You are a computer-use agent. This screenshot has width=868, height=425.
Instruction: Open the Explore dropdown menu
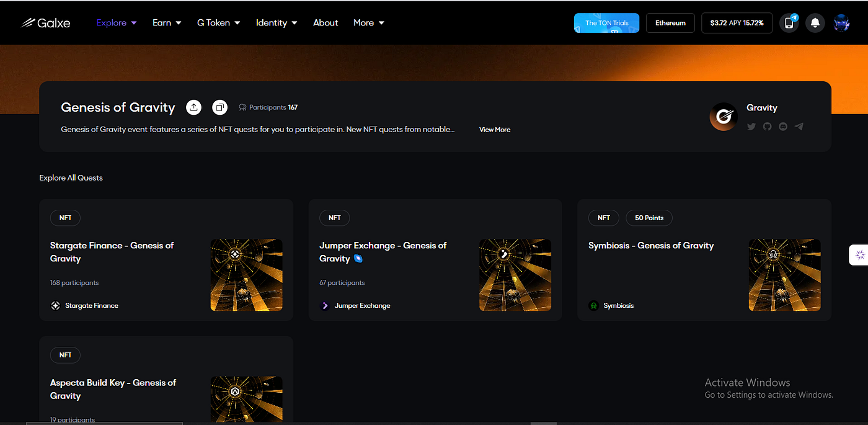pos(116,23)
